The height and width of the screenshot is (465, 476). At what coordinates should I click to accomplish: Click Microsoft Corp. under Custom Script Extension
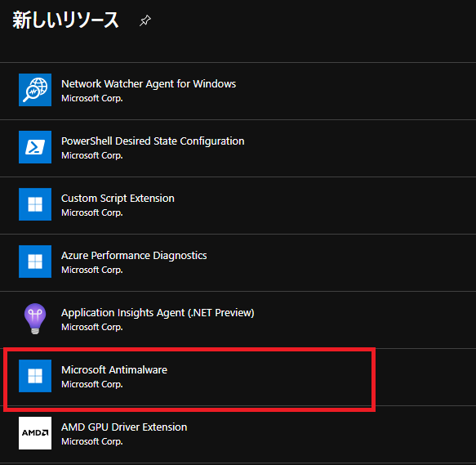(x=92, y=212)
